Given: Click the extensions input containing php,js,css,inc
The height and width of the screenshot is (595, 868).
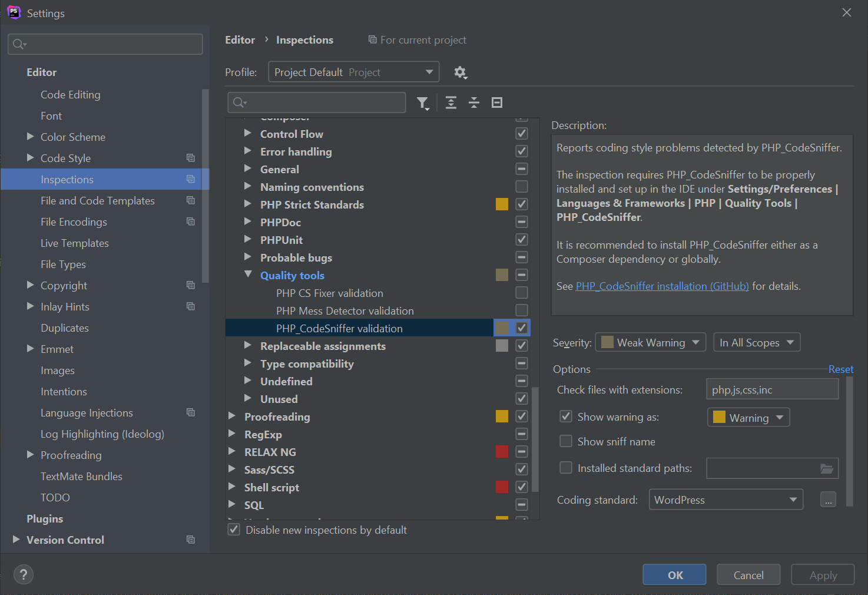Looking at the screenshot, I should point(772,389).
